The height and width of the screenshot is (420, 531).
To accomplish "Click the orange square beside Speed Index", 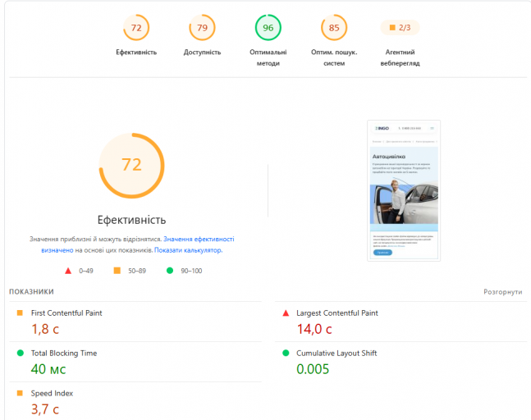I will [x=20, y=393].
